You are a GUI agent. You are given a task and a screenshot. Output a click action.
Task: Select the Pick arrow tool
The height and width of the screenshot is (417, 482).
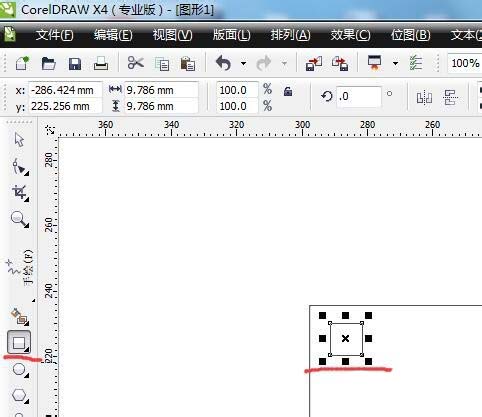coord(19,139)
